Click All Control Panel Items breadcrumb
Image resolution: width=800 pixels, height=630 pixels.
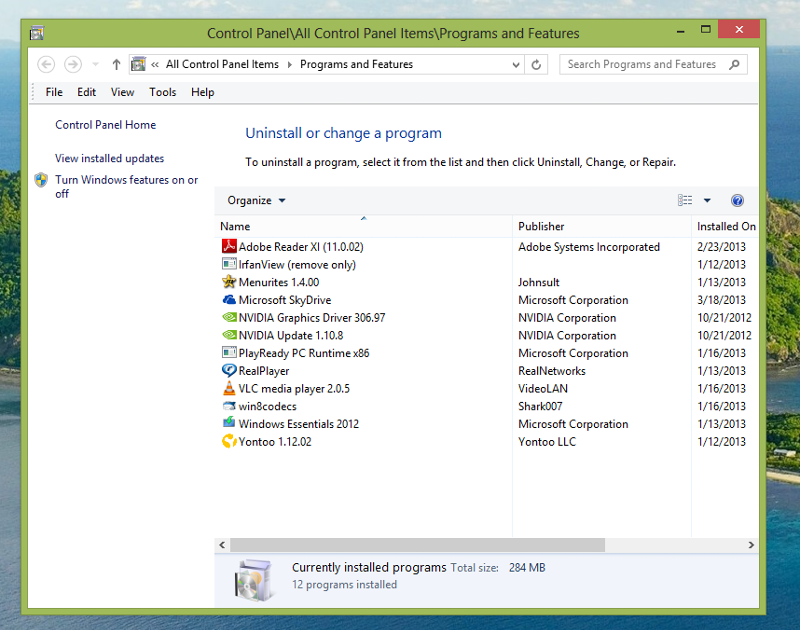click(222, 64)
